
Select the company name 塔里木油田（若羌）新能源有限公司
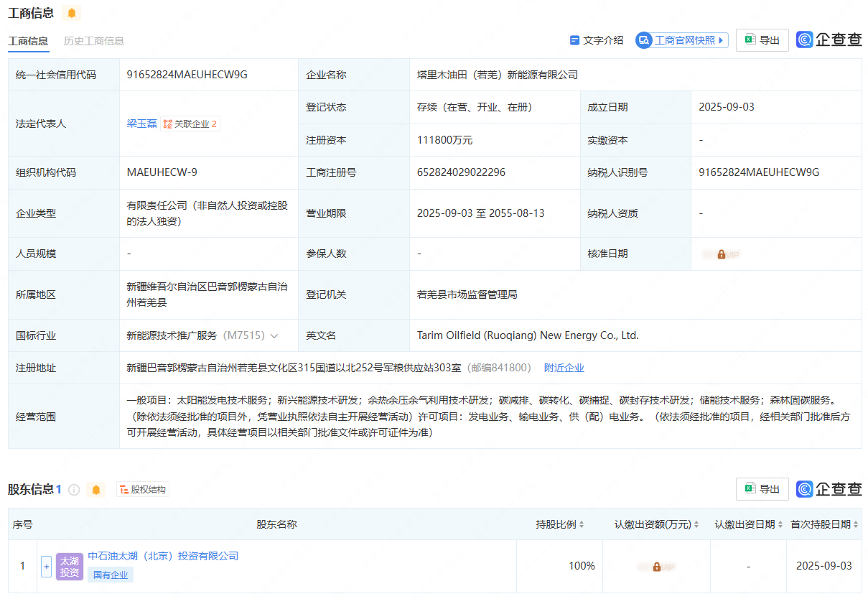pos(498,75)
